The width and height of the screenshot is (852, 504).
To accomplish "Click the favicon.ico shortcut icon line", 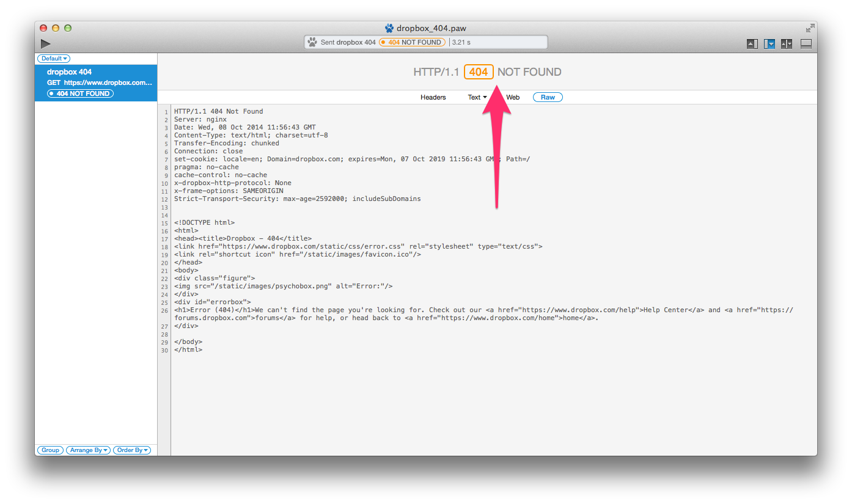I will 298,255.
